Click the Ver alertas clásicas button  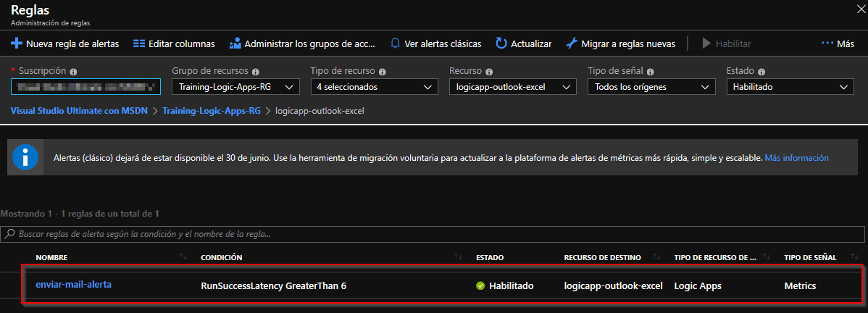[x=435, y=43]
